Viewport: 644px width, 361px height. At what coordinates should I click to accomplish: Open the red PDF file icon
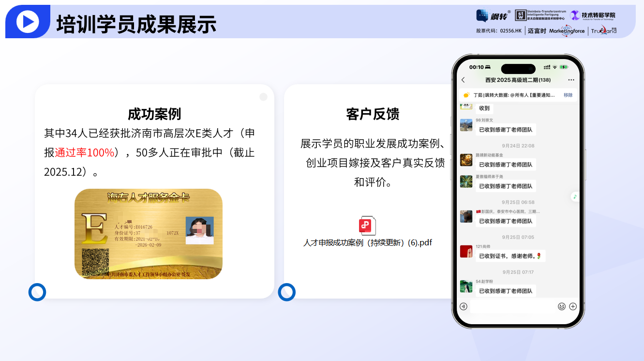(x=367, y=226)
